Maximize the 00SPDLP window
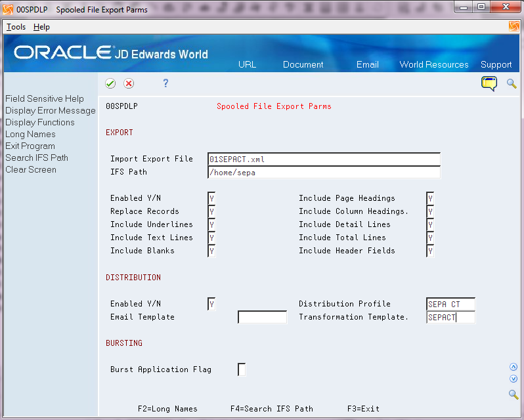This screenshot has height=420, width=524. coord(481,7)
